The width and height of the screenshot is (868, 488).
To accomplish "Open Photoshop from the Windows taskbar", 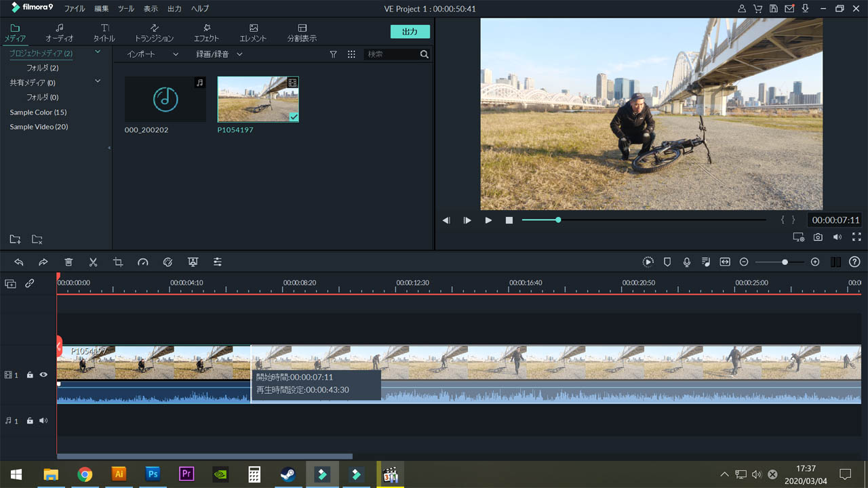I will click(153, 474).
